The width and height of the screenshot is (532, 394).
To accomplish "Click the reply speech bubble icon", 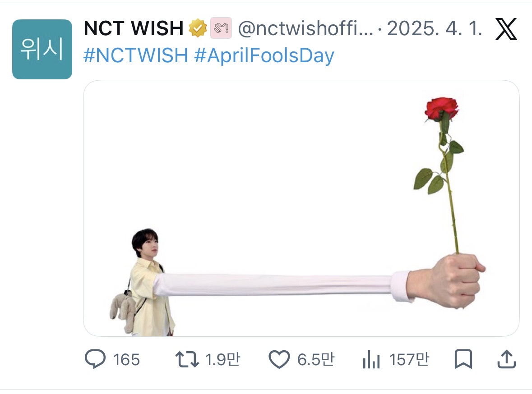I will 95,360.
